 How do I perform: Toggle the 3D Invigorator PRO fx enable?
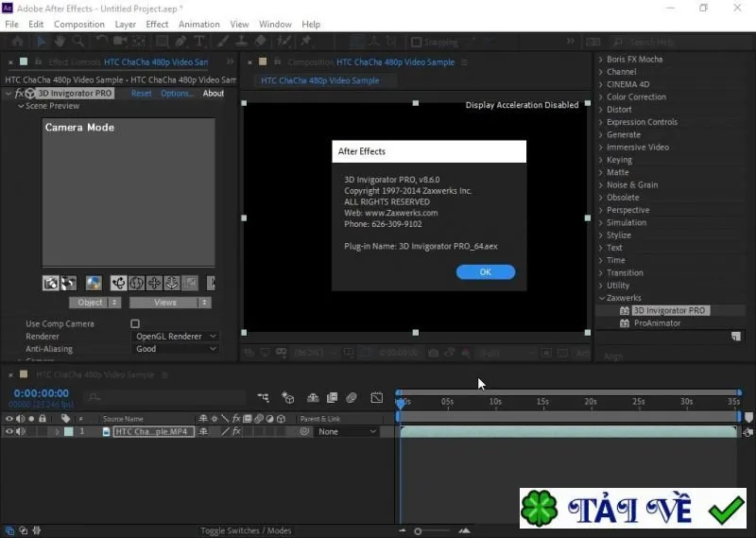tap(19, 93)
